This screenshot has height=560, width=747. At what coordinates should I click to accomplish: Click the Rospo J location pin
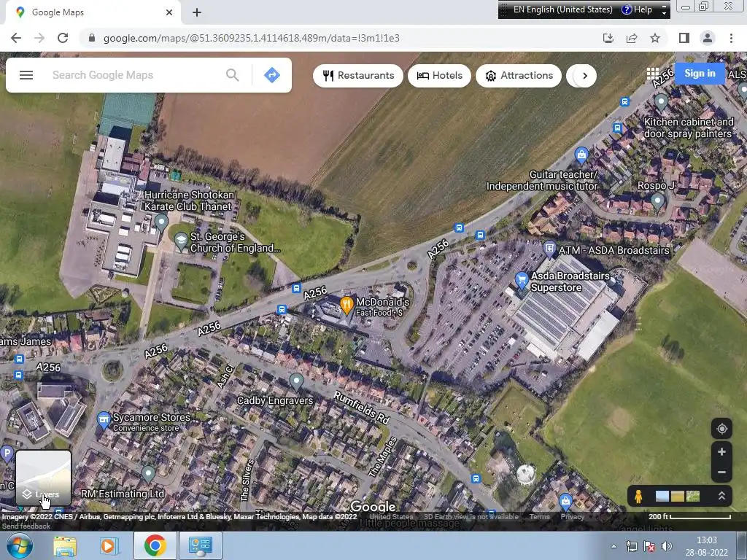(x=657, y=201)
